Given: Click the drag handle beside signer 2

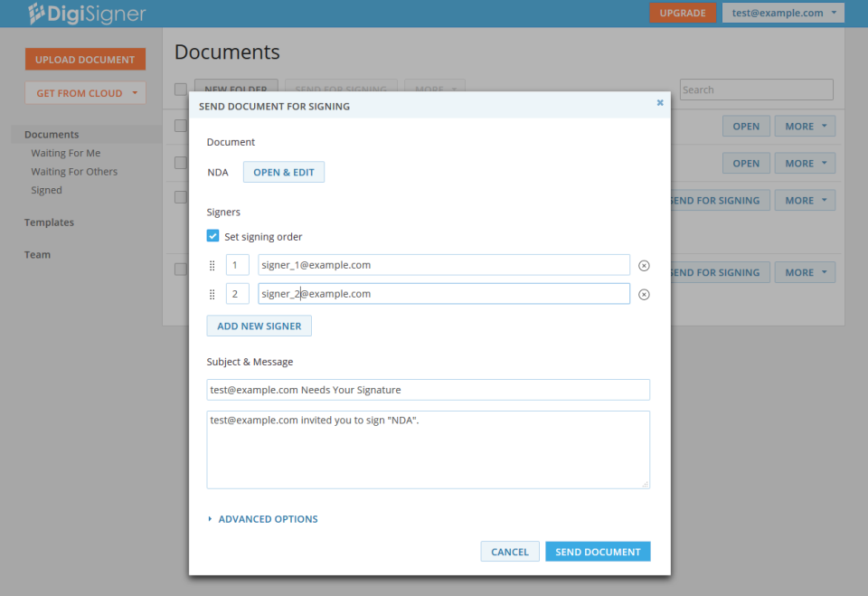Looking at the screenshot, I should coord(212,293).
